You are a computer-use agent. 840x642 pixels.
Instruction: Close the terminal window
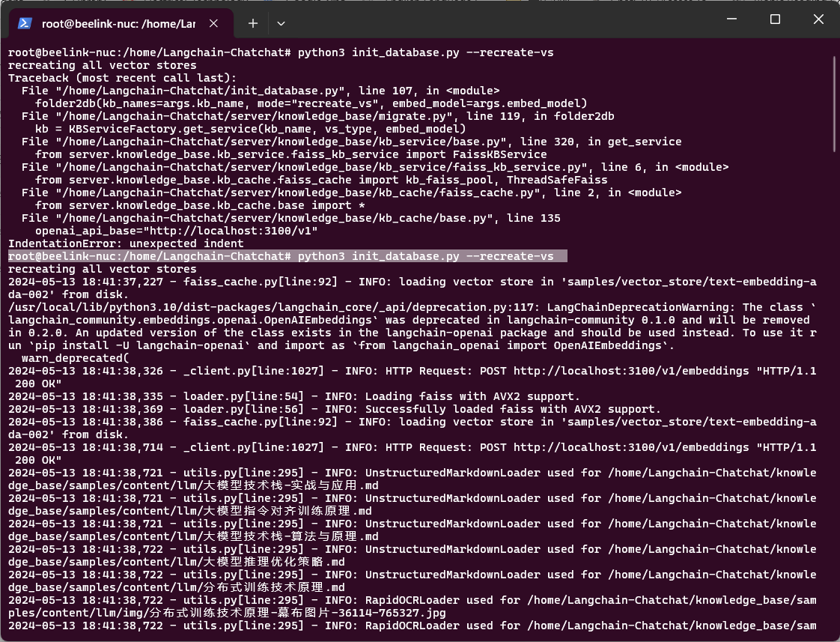(816, 19)
